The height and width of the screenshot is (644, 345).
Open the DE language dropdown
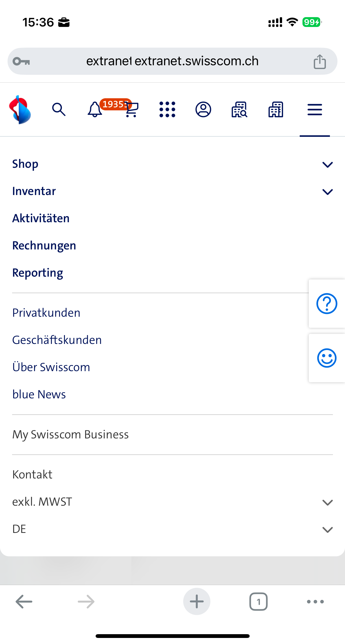(327, 529)
